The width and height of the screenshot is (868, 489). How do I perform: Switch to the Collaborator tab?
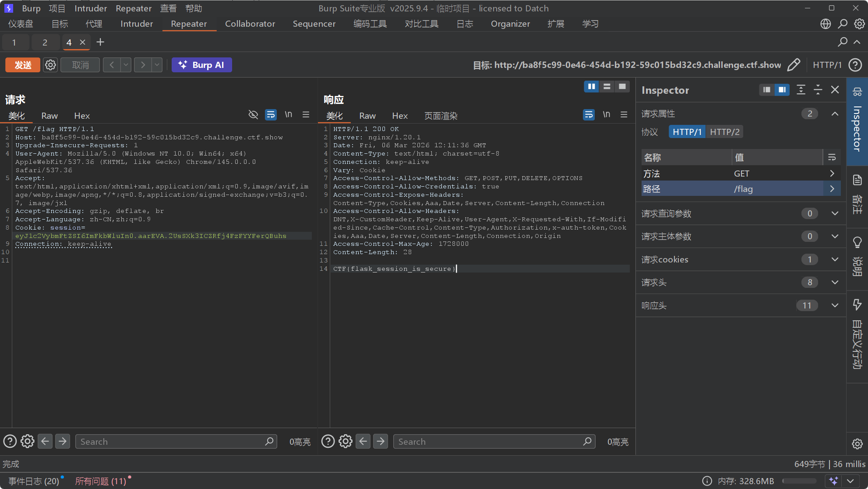(250, 24)
